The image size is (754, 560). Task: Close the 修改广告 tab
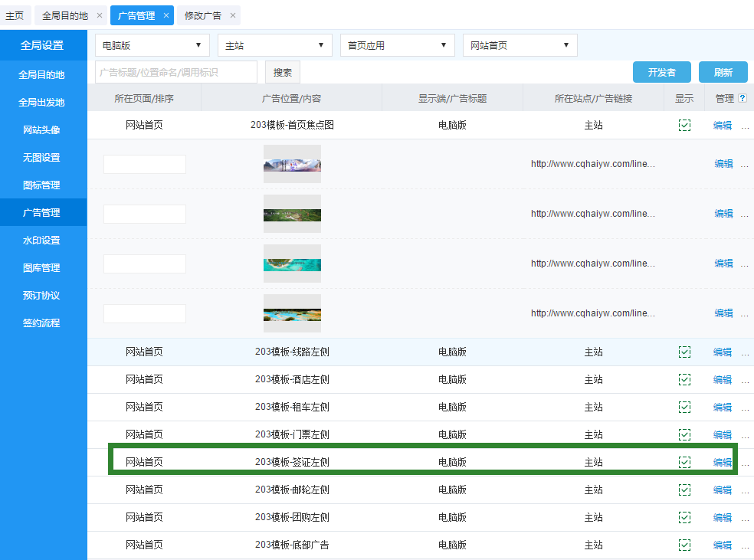click(x=233, y=15)
